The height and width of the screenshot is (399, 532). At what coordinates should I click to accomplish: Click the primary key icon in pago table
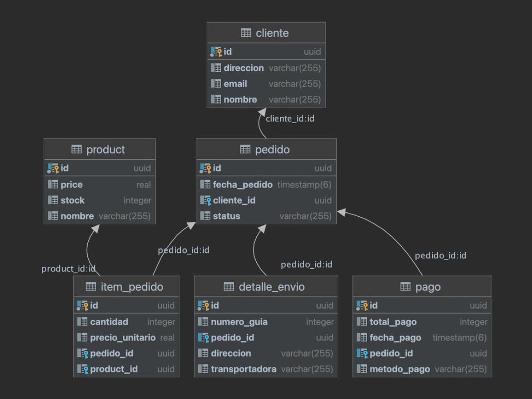362,305
